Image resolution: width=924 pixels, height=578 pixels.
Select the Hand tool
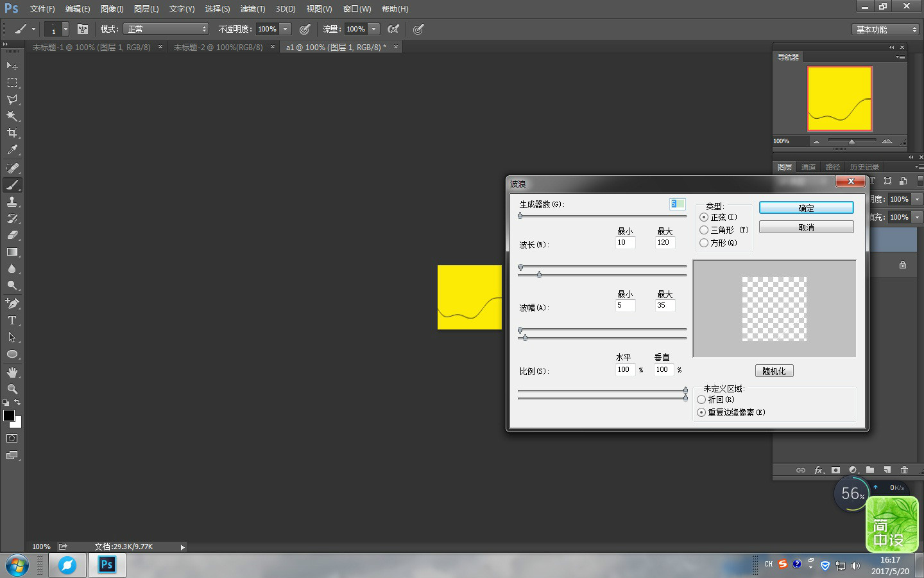[x=12, y=372]
